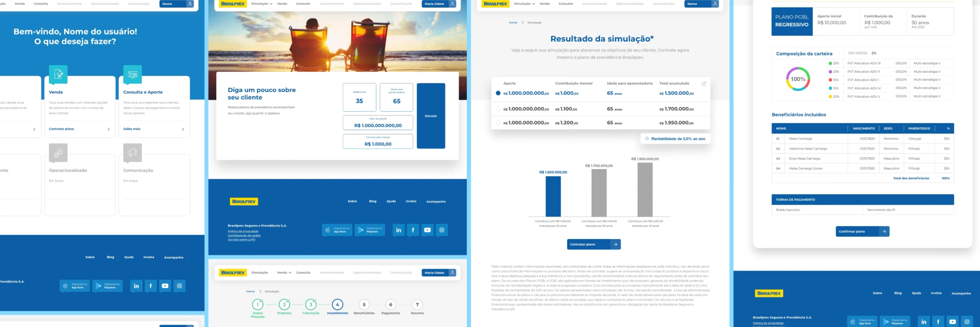
Task: Open Instagram icon in simulation form footer
Action: coord(442,230)
